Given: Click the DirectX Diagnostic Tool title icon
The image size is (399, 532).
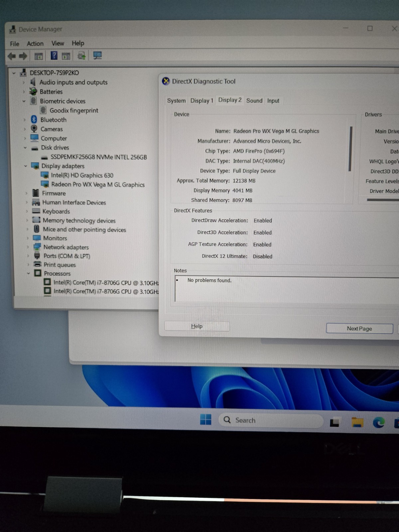Looking at the screenshot, I should pyautogui.click(x=166, y=81).
